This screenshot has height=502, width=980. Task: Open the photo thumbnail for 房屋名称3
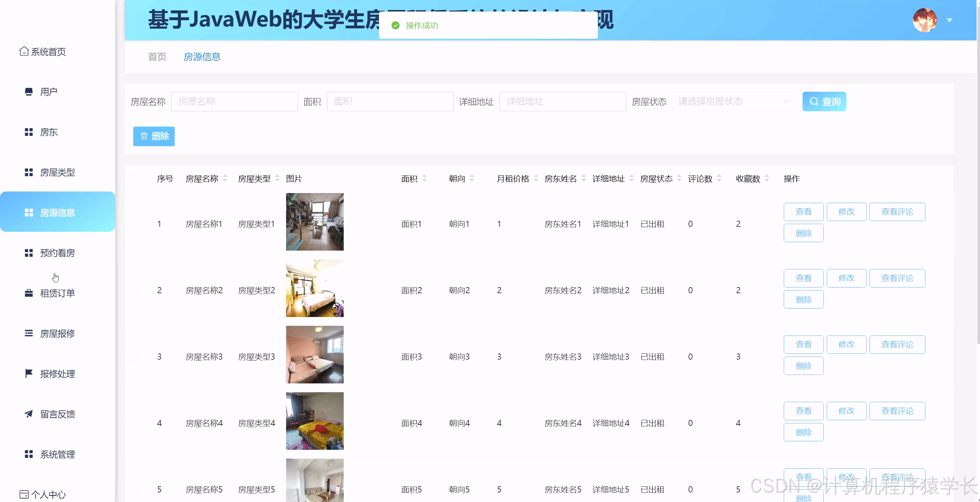pos(315,355)
